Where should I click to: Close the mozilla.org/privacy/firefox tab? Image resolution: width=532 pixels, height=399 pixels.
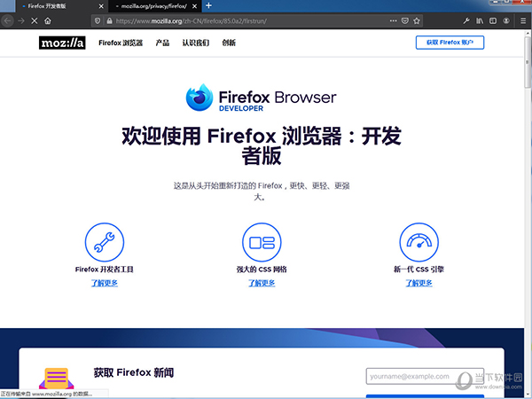(x=194, y=6)
